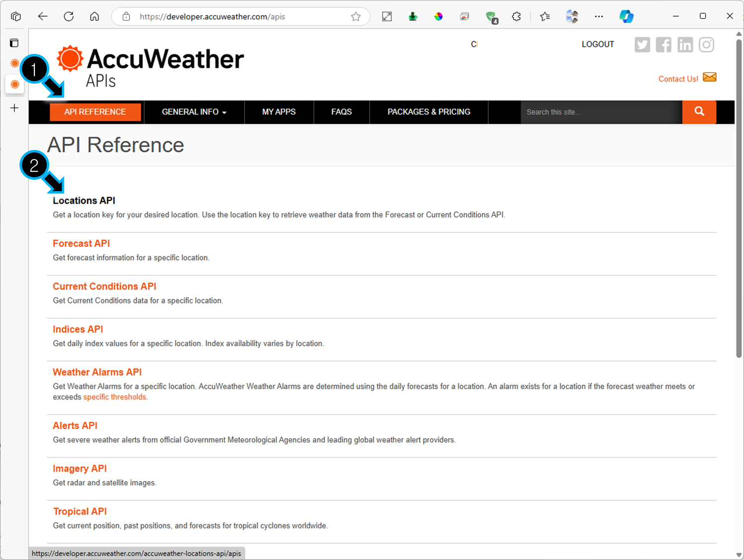Visit AccuWeather LinkedIn page
This screenshot has width=744, height=560.
click(685, 44)
